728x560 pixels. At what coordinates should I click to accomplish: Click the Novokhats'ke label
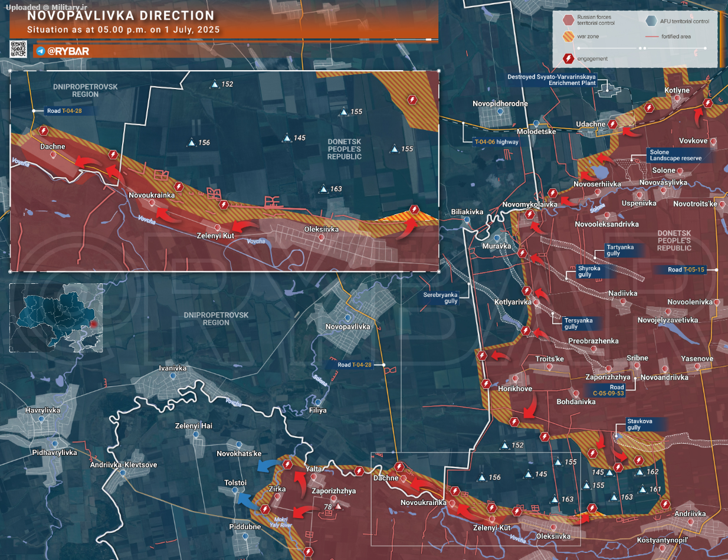coord(239,453)
